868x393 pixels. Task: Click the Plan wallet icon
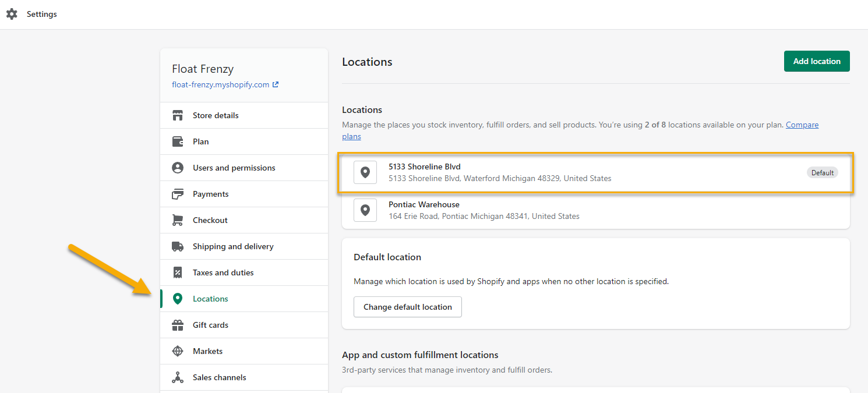pyautogui.click(x=178, y=141)
